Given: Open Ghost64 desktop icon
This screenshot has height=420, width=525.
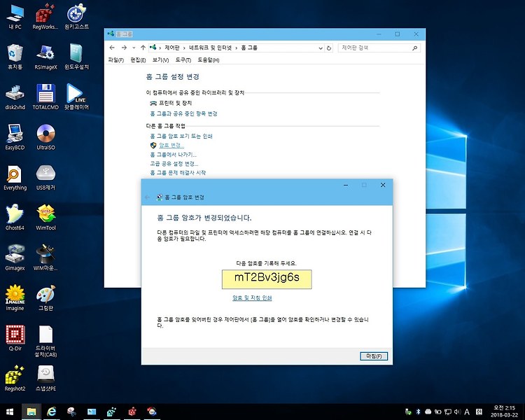Looking at the screenshot, I should [15, 218].
